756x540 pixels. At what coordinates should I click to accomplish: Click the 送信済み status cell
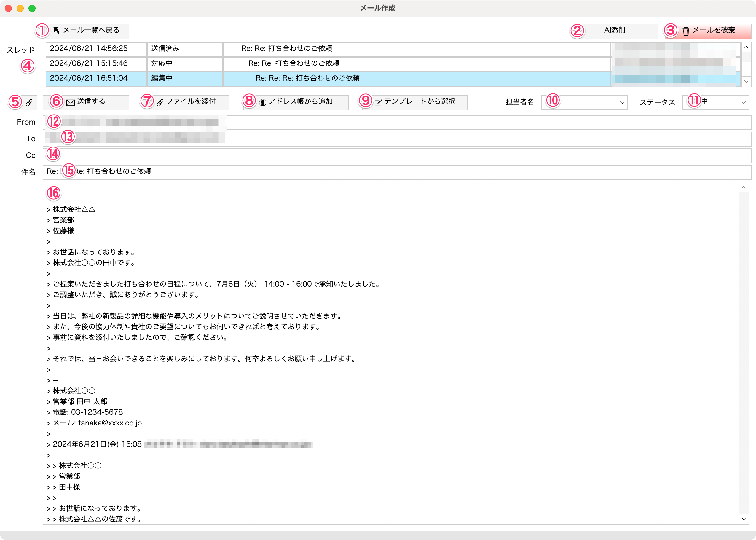coord(185,49)
